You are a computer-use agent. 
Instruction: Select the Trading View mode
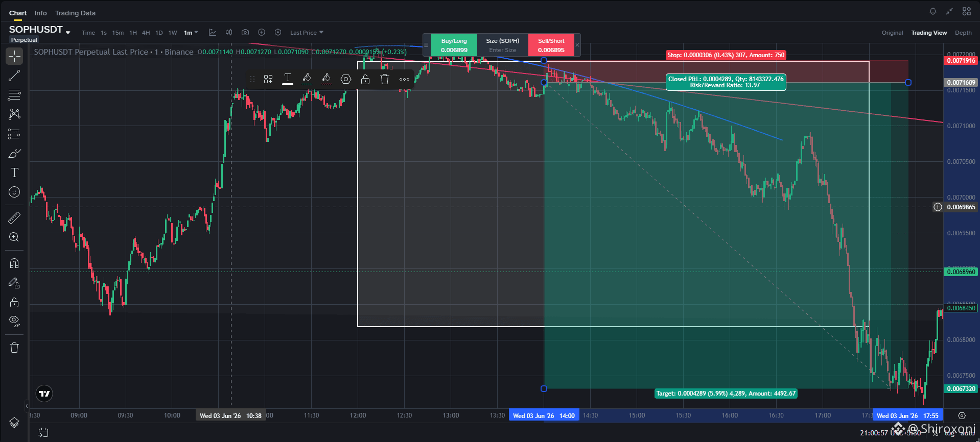point(929,33)
